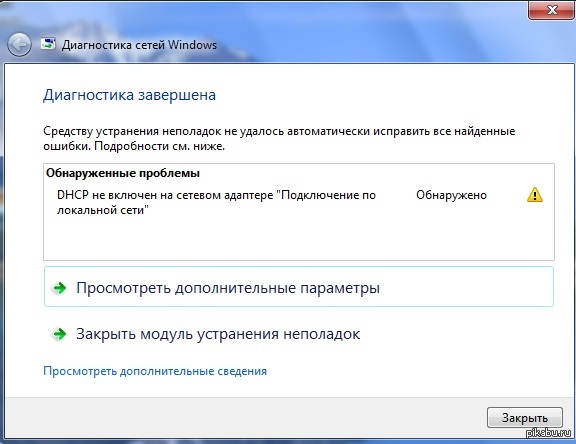Image resolution: width=576 pixels, height=444 pixels.
Task: Click the network diagnostics title icon
Action: click(48, 44)
